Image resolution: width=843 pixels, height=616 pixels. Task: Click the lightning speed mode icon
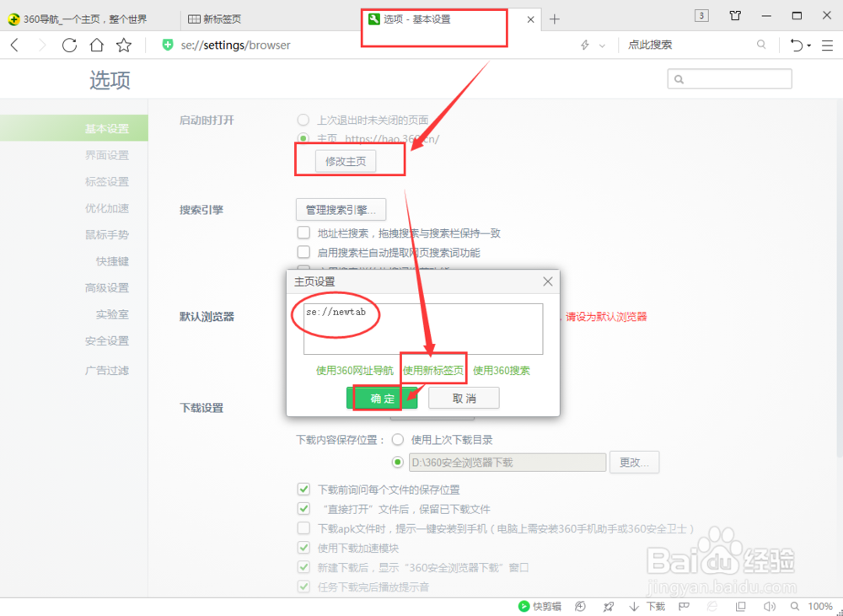[585, 46]
